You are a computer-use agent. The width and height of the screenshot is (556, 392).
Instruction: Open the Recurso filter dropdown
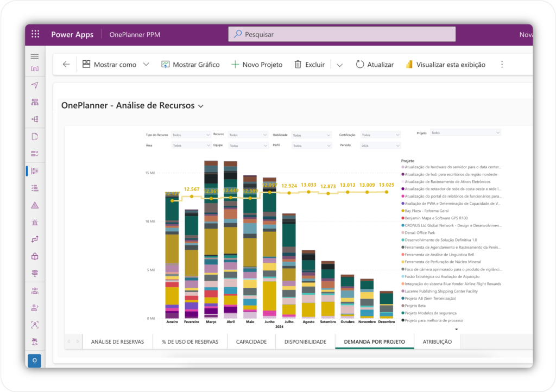(x=248, y=135)
